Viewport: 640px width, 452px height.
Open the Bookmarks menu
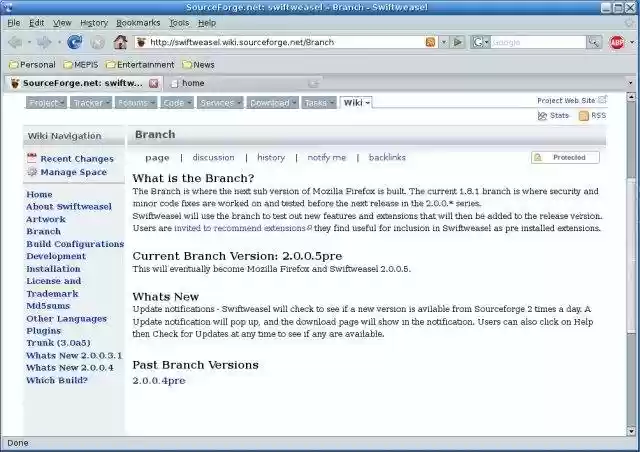[138, 23]
